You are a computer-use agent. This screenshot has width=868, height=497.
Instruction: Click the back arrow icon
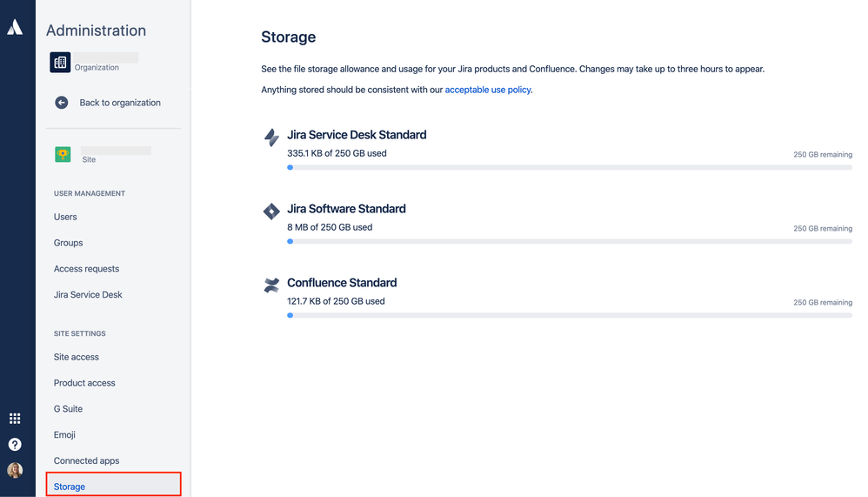tap(62, 103)
